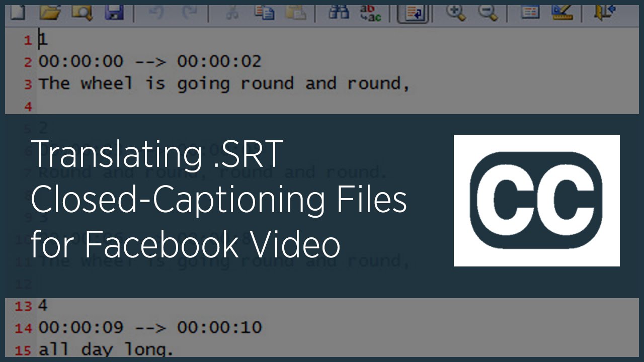Redo the edit from toolbar
Viewport: 644px width, 362px height.
point(189,13)
